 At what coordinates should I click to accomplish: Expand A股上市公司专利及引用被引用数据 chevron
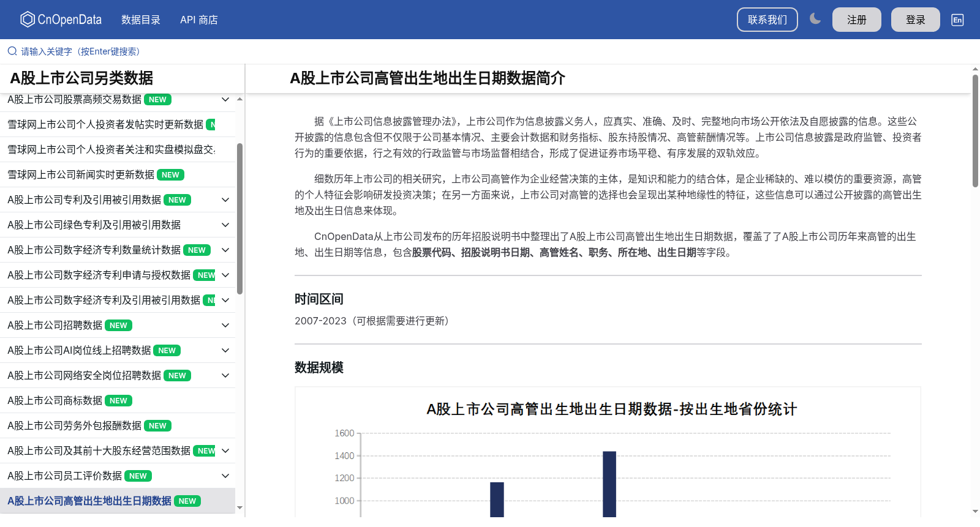pyautogui.click(x=225, y=200)
